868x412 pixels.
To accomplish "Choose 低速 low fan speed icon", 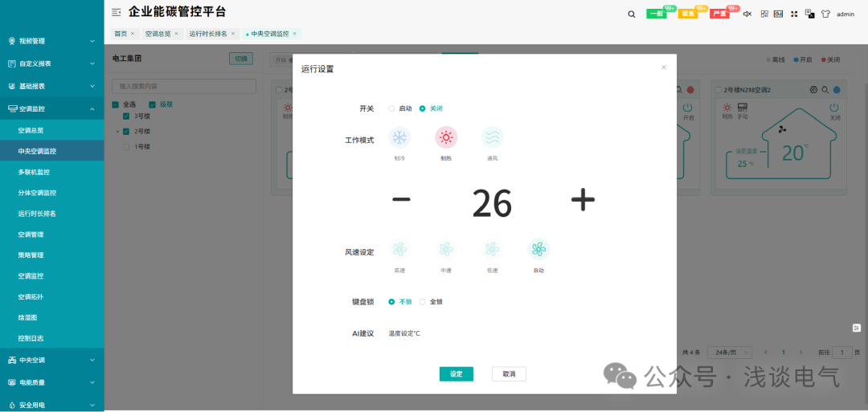I will click(492, 250).
